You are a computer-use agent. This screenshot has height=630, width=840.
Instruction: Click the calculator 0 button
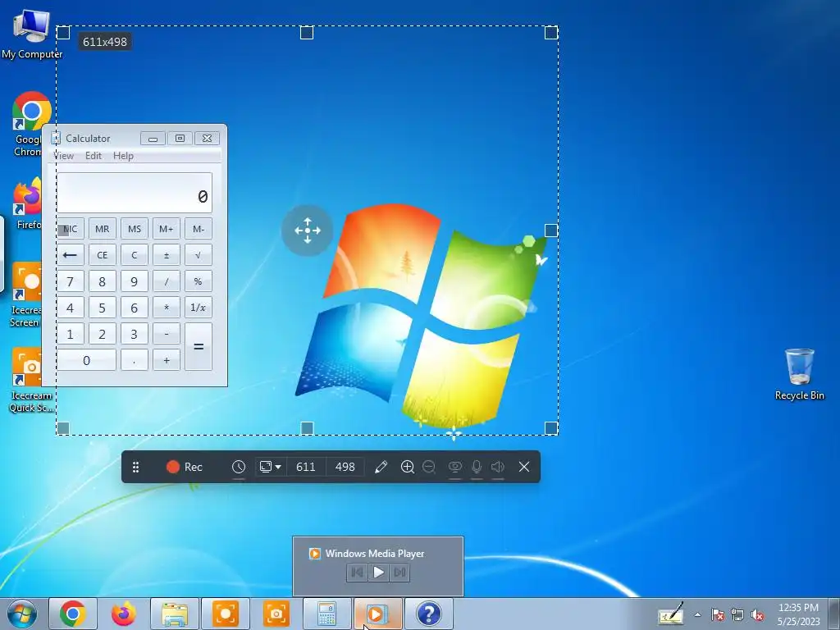(x=86, y=361)
